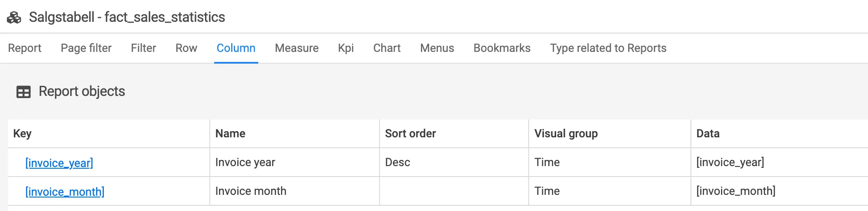Screen dimensions: 868x211
Task: Click the Report objects table icon
Action: 24,92
